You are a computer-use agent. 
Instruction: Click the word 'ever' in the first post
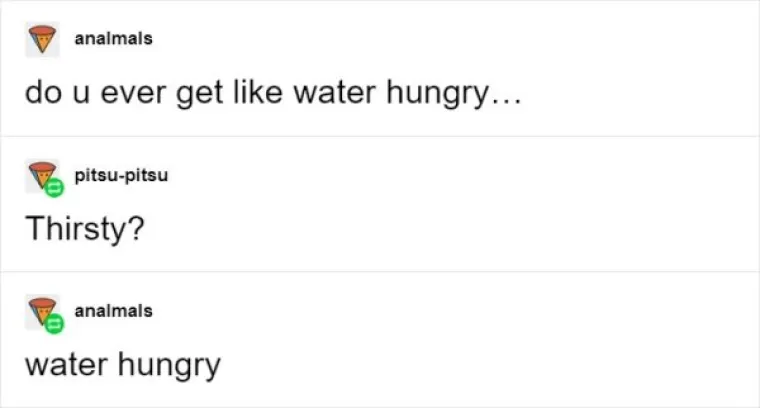tap(133, 93)
